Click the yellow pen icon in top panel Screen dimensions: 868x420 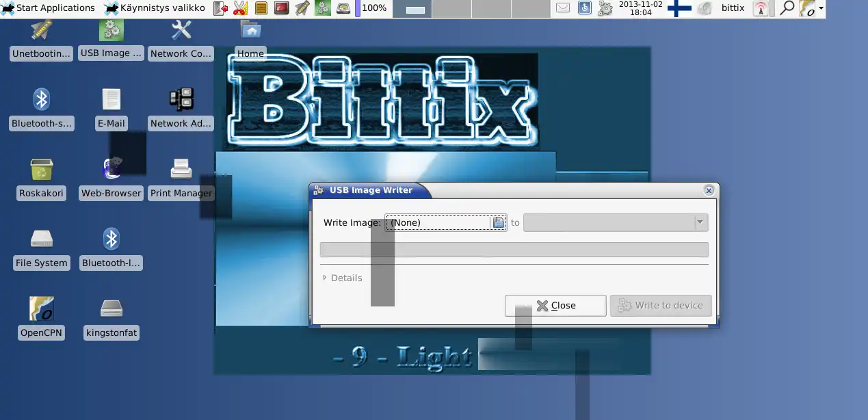tap(302, 8)
